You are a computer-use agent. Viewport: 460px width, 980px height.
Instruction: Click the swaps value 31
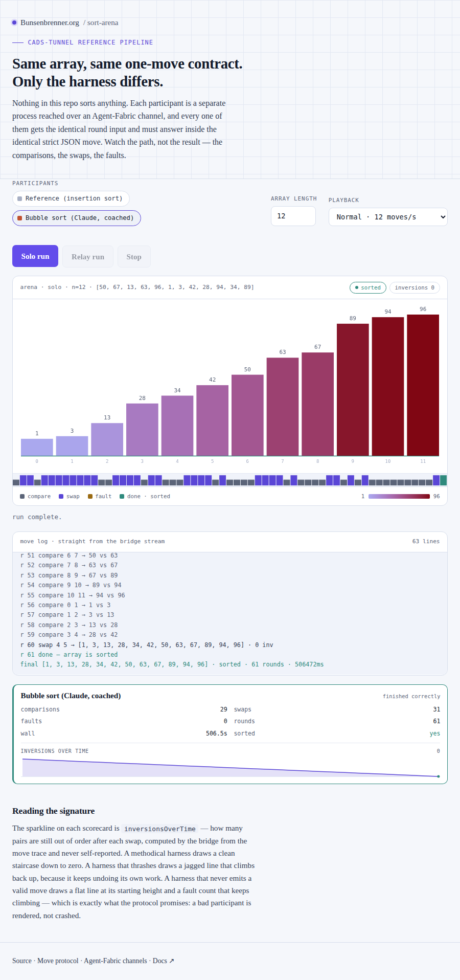point(436,709)
